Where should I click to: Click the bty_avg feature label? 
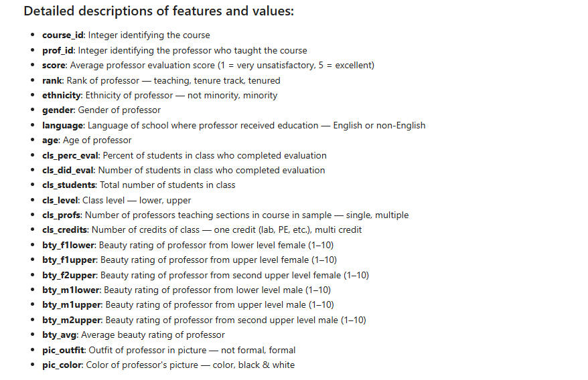click(x=60, y=335)
